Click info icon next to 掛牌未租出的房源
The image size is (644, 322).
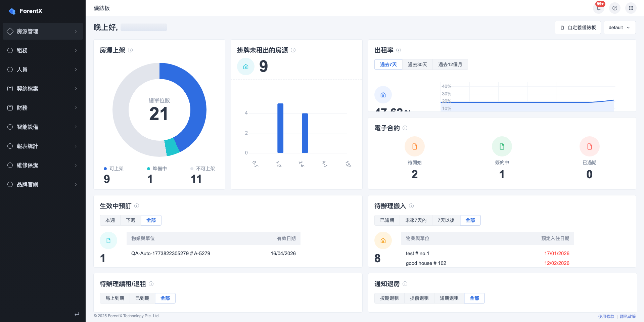pyautogui.click(x=293, y=50)
